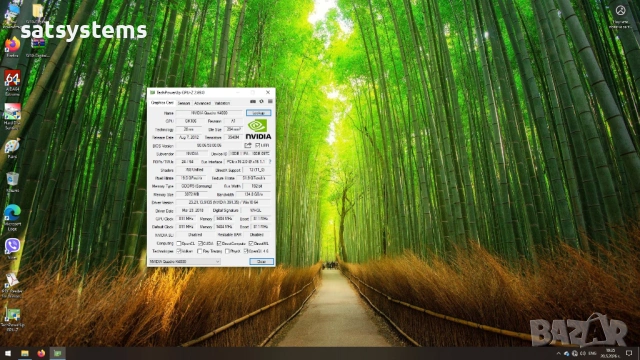Open the PDF reader desktop shortcut
The height and width of the screenshot is (360, 640).
pyautogui.click(x=12, y=286)
